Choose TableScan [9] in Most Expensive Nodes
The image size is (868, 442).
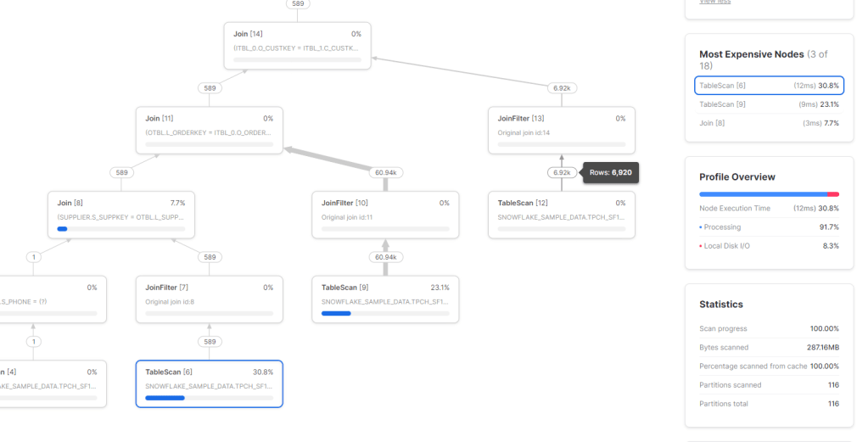[x=769, y=104]
